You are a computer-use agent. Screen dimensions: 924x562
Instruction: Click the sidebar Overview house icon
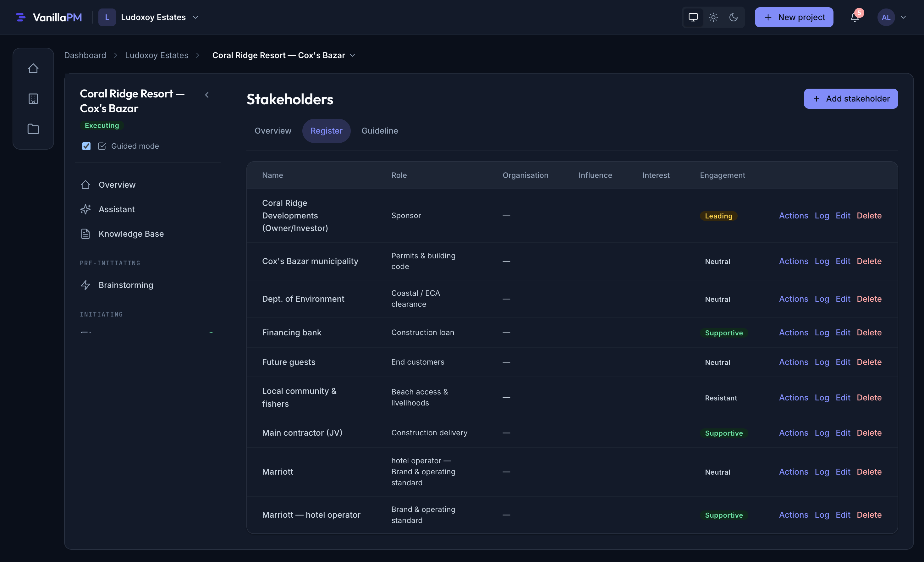click(x=85, y=185)
